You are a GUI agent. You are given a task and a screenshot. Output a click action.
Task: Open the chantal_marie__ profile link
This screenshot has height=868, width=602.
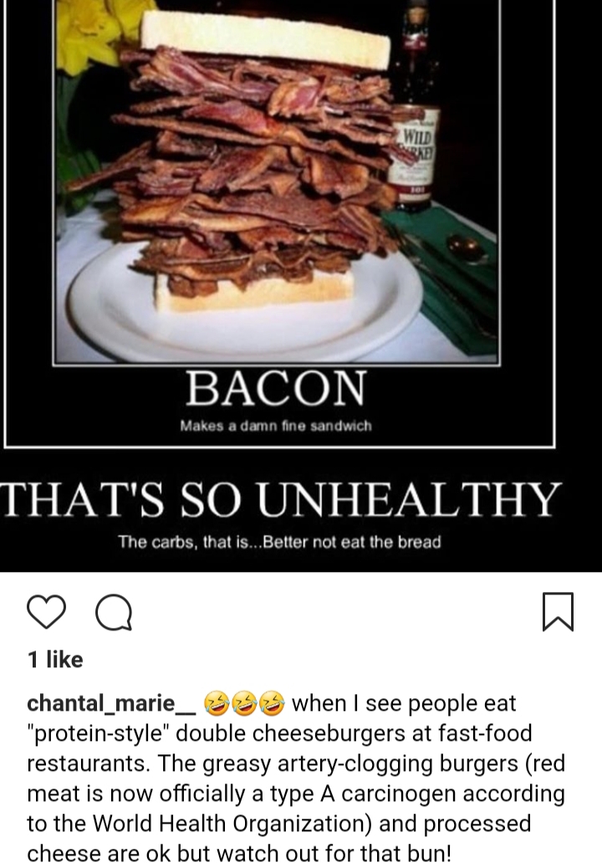pyautogui.click(x=110, y=704)
